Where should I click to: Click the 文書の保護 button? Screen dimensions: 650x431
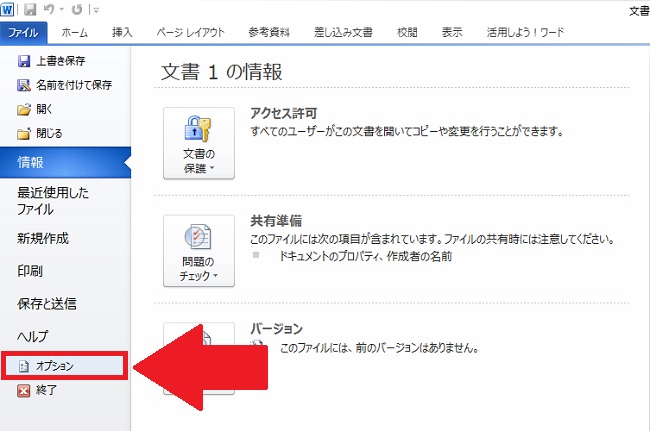pos(199,143)
